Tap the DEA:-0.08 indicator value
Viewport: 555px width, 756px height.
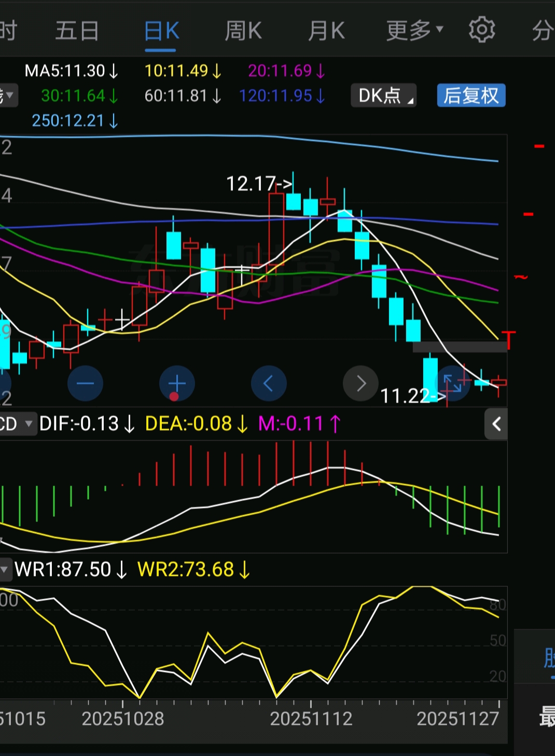[197, 424]
